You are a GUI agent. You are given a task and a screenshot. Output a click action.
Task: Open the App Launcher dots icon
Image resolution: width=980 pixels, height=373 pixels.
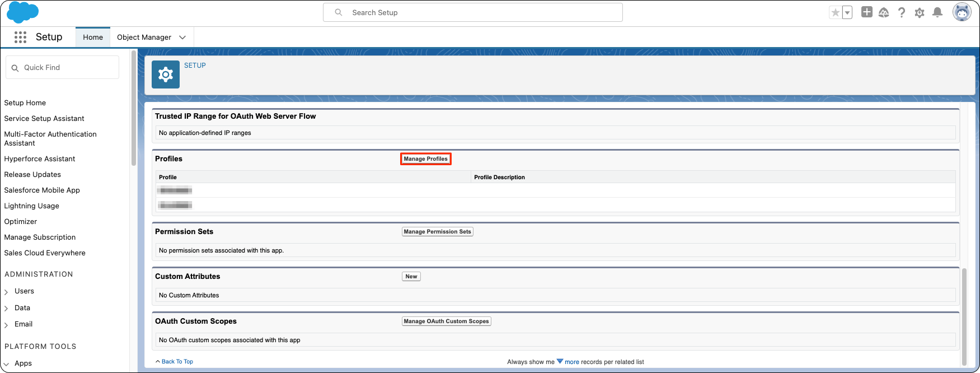click(20, 37)
